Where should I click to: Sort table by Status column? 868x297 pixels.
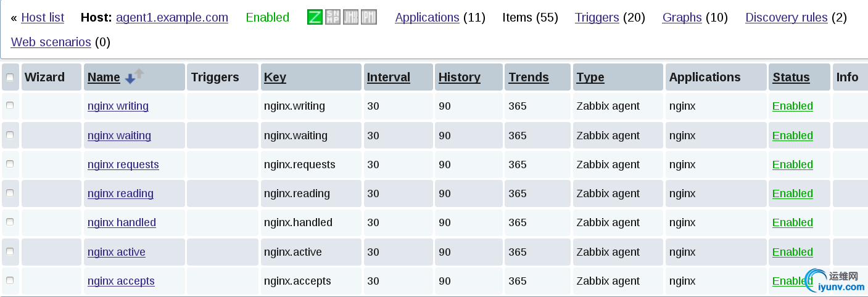791,77
